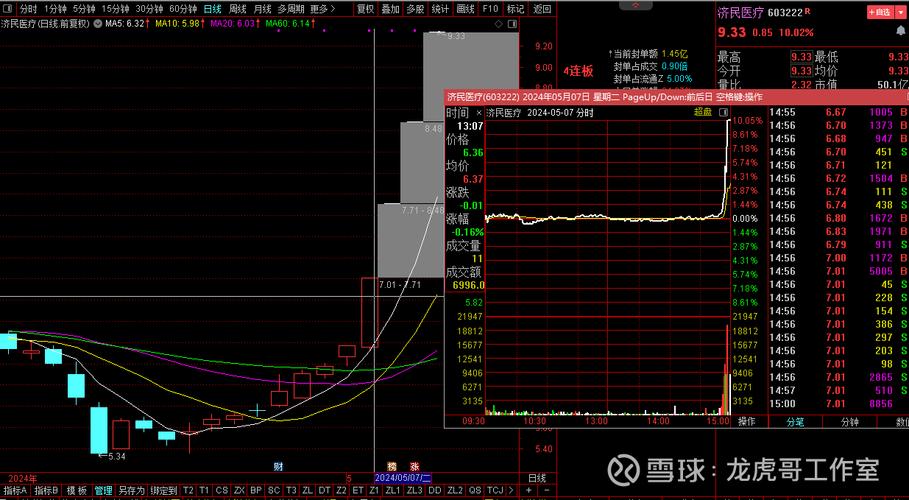Expand the dropdown arrow next to 自选 button
The image size is (909, 500).
[x=900, y=12]
